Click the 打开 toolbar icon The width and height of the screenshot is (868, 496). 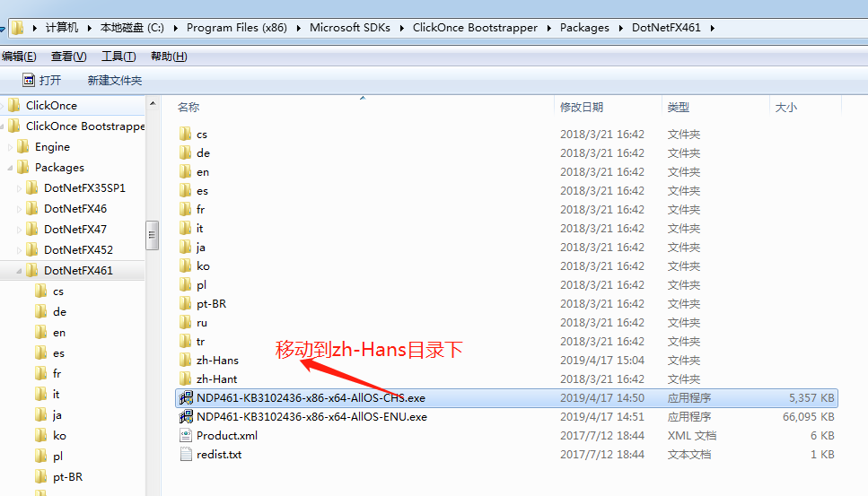coord(28,80)
